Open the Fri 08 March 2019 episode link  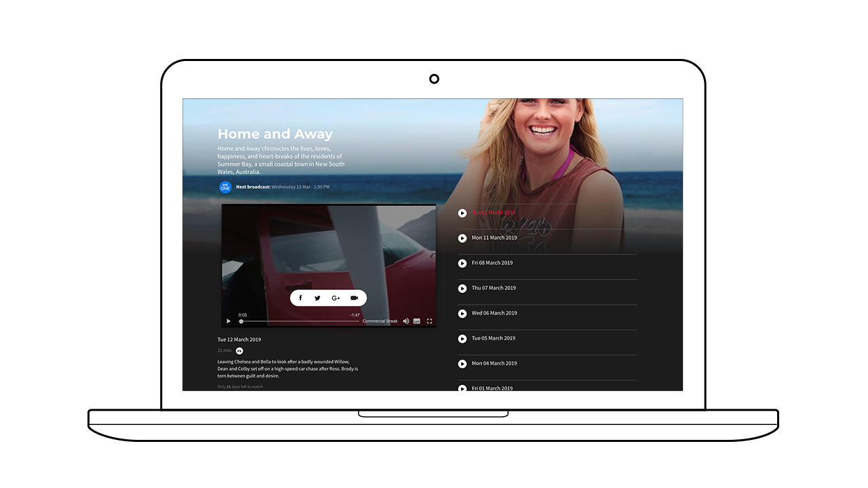492,263
